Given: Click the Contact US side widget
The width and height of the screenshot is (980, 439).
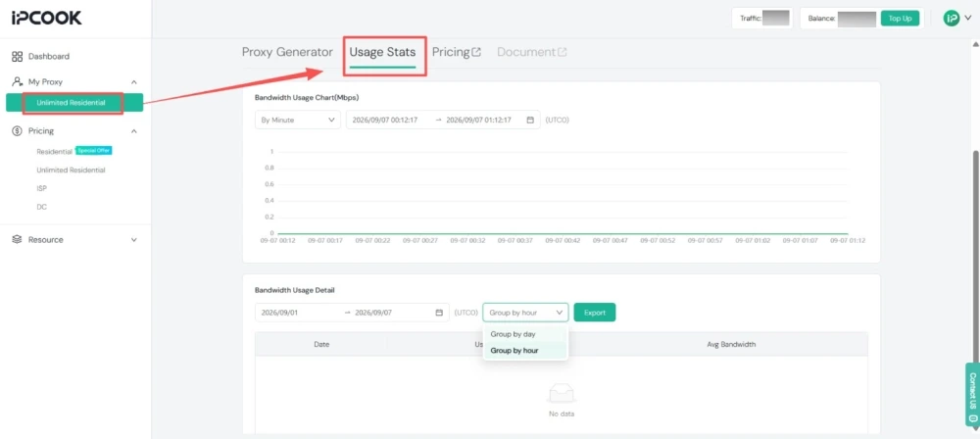Looking at the screenshot, I should click(x=972, y=397).
